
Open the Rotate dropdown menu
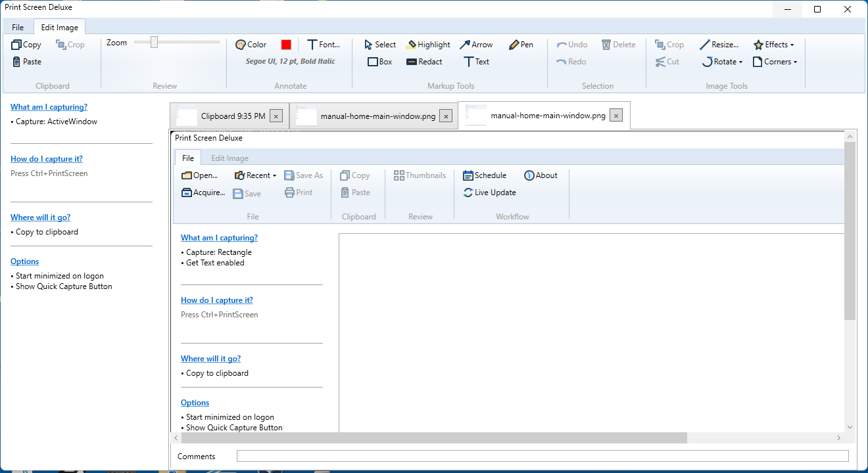[722, 62]
